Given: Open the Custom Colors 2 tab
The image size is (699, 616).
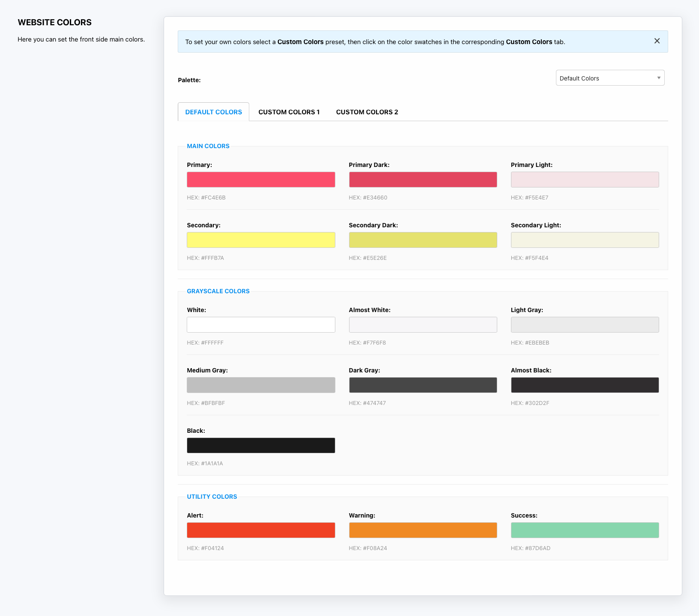Looking at the screenshot, I should tap(367, 112).
